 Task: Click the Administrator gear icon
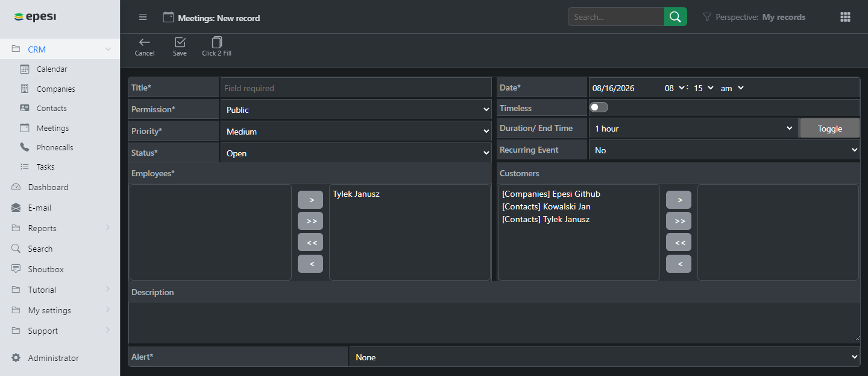pyautogui.click(x=16, y=358)
